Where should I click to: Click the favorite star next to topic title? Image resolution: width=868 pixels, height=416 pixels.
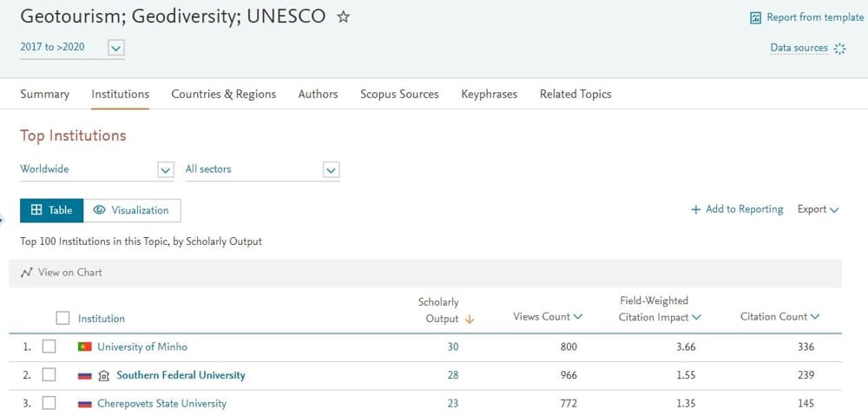click(x=343, y=17)
